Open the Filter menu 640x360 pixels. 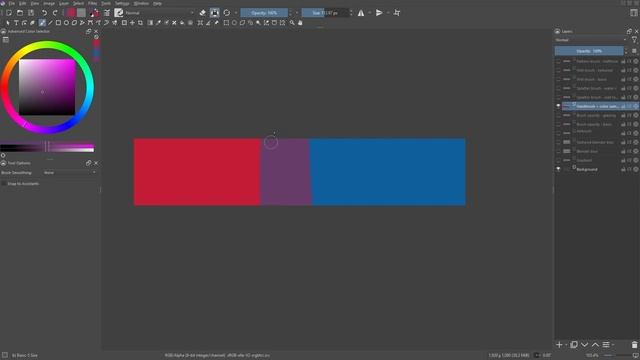(93, 3)
